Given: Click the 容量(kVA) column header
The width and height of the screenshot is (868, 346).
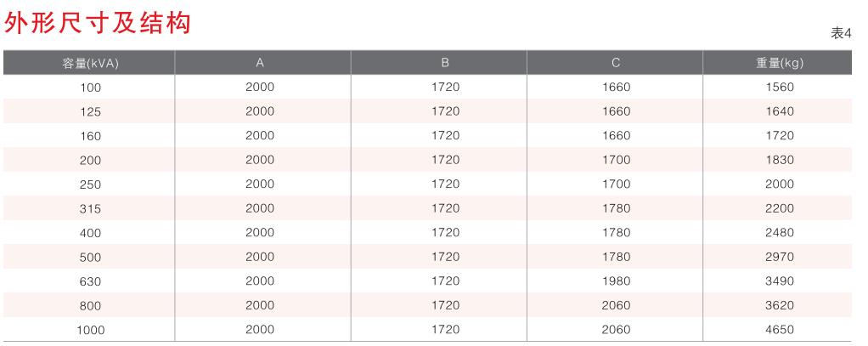Looking at the screenshot, I should pos(90,63).
